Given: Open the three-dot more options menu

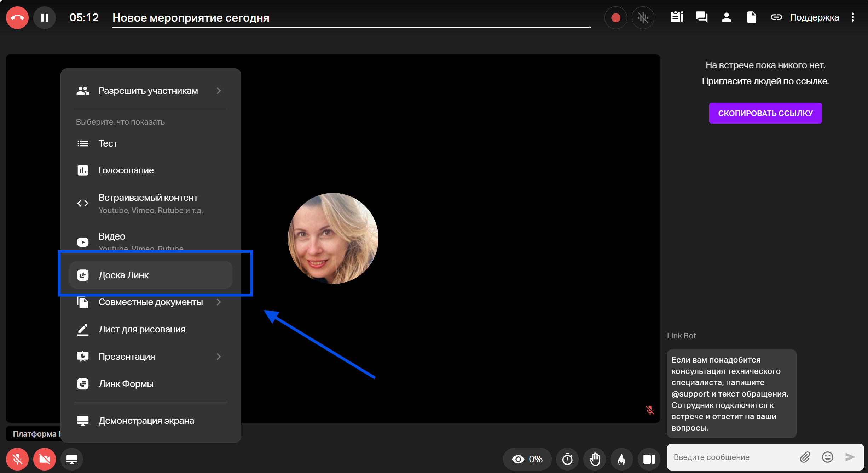Looking at the screenshot, I should click(853, 17).
